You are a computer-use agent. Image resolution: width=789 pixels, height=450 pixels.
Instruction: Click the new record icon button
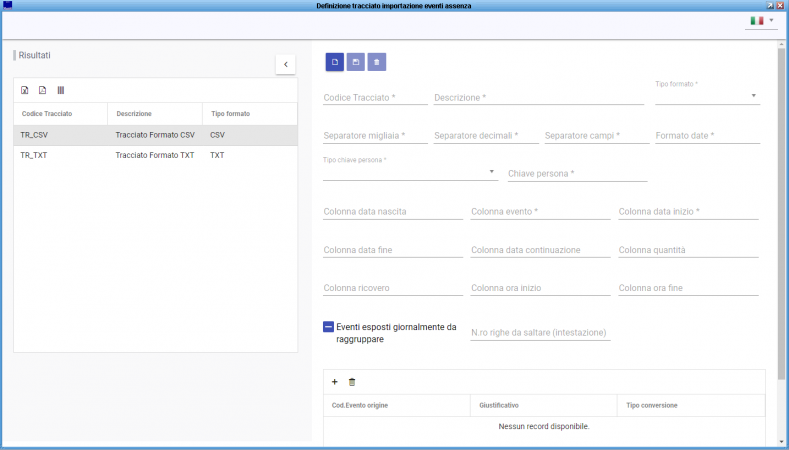(x=335, y=62)
